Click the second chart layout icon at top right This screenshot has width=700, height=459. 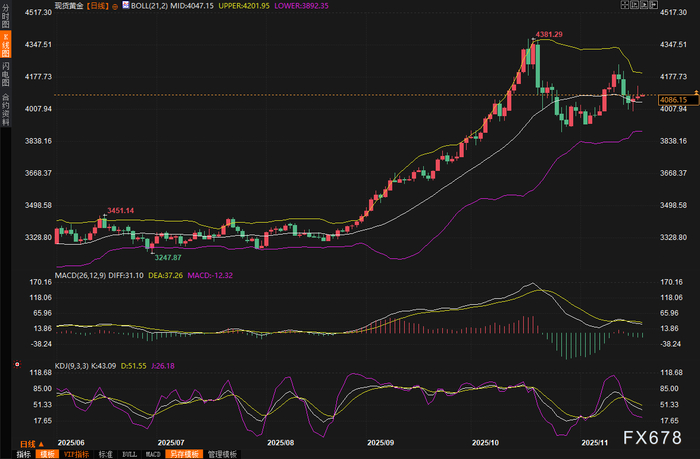pos(634,5)
